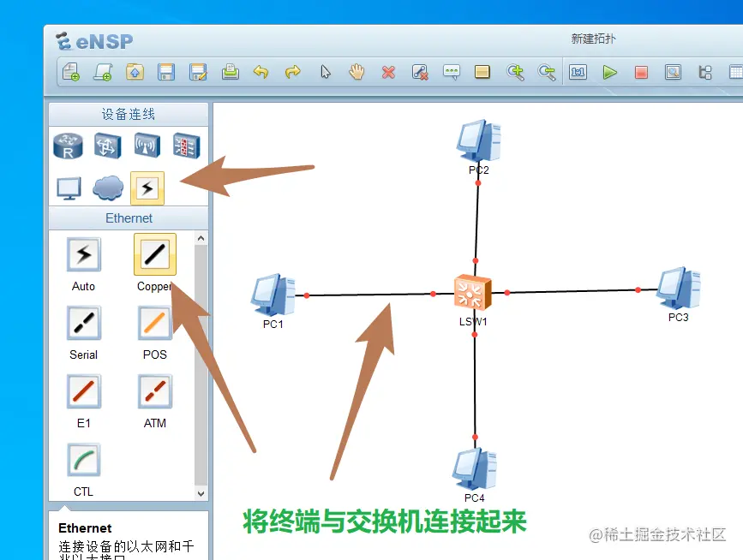Click the Save As toolbar icon

(198, 72)
